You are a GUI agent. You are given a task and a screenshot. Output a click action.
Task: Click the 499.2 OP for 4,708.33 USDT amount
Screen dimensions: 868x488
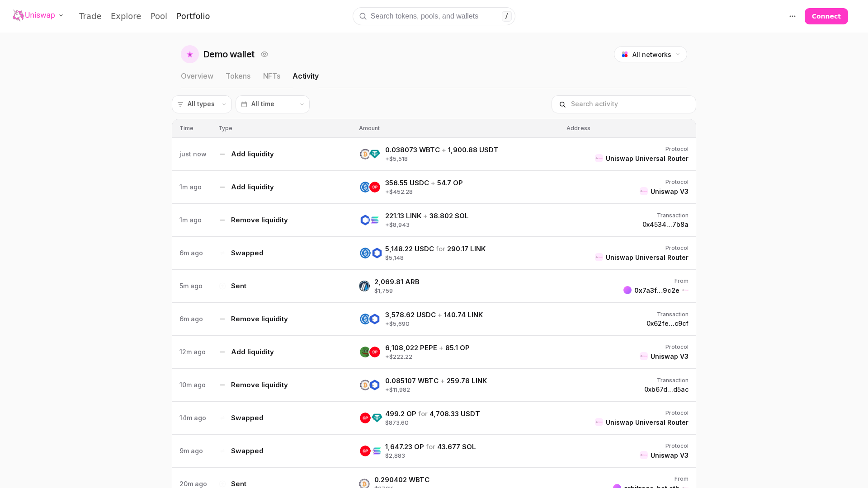(432, 414)
